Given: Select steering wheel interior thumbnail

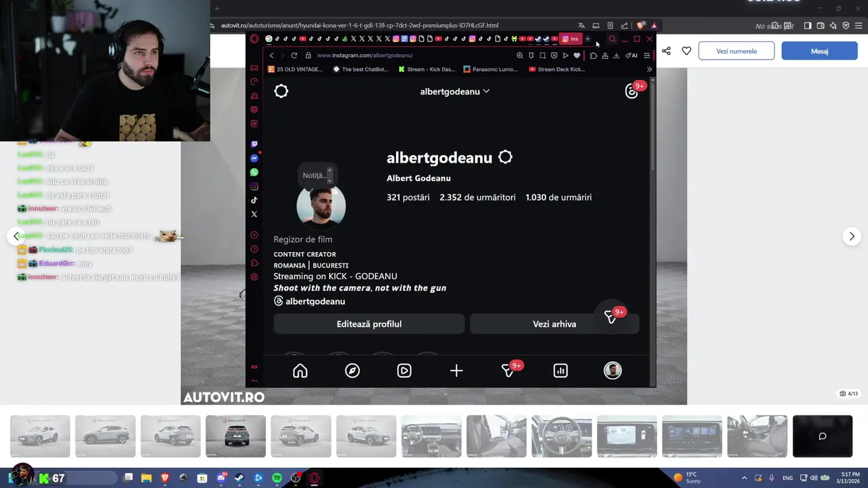Looking at the screenshot, I should click(x=561, y=436).
